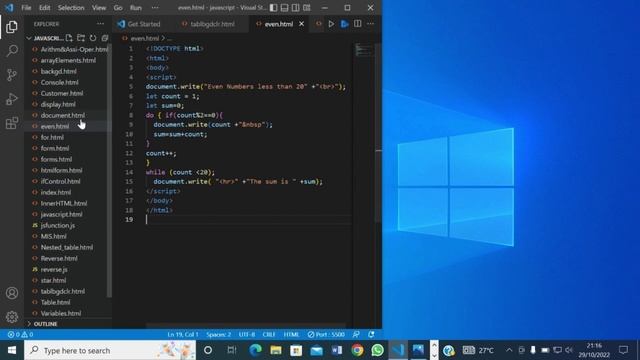Click the explorer vertical scrollbar
The image size is (640, 360).
(109, 171)
